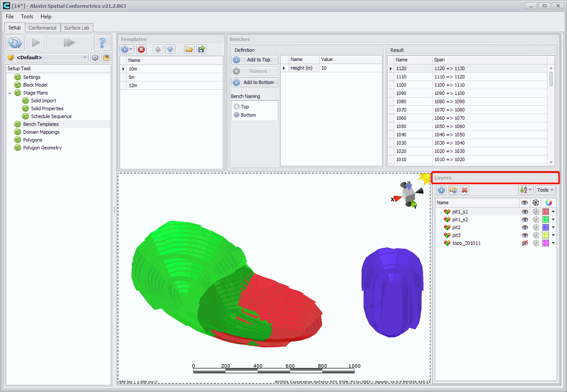
Task: Click the add layer folder icon
Action: tap(453, 190)
